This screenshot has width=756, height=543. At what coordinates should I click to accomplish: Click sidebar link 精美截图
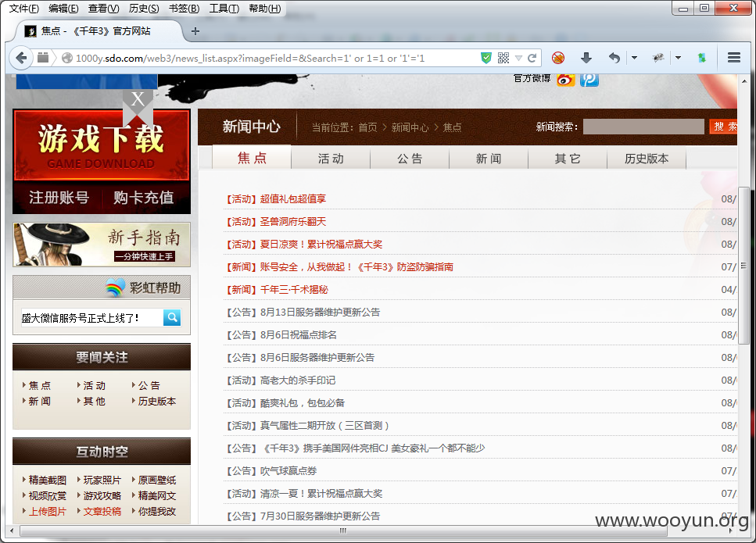click(x=47, y=480)
